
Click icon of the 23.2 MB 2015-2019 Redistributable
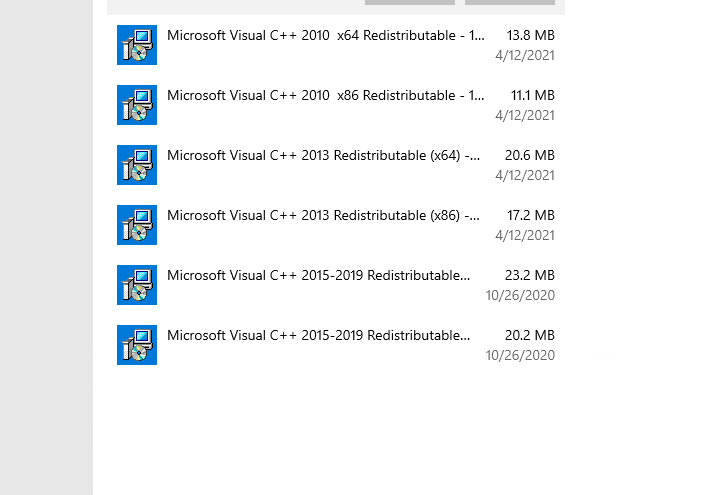tap(137, 285)
